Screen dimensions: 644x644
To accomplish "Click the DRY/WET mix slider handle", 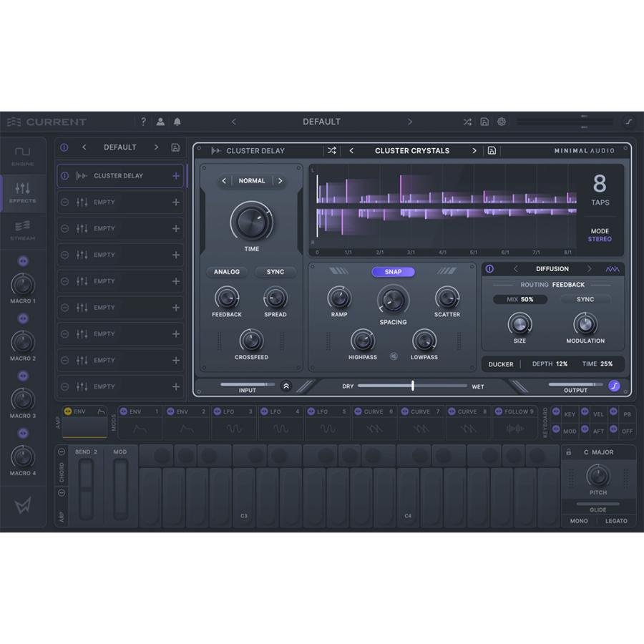I will click(x=413, y=386).
